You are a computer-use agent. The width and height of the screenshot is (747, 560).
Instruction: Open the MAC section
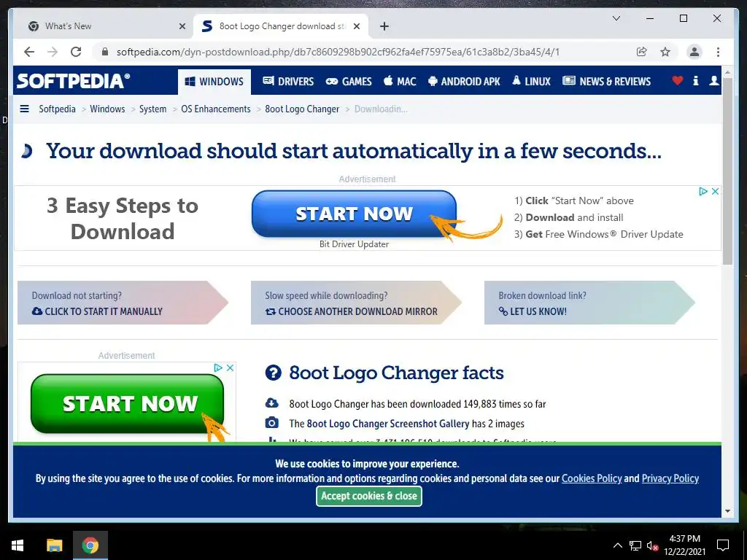pyautogui.click(x=400, y=82)
